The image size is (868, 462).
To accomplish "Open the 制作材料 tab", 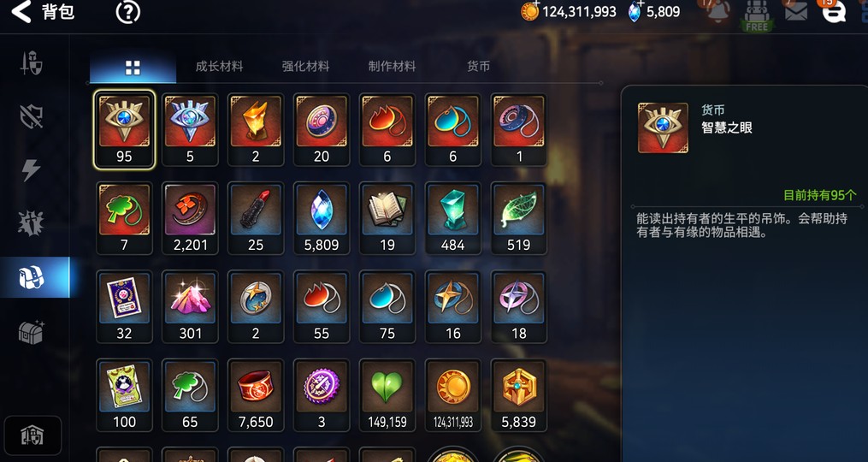I will click(392, 67).
